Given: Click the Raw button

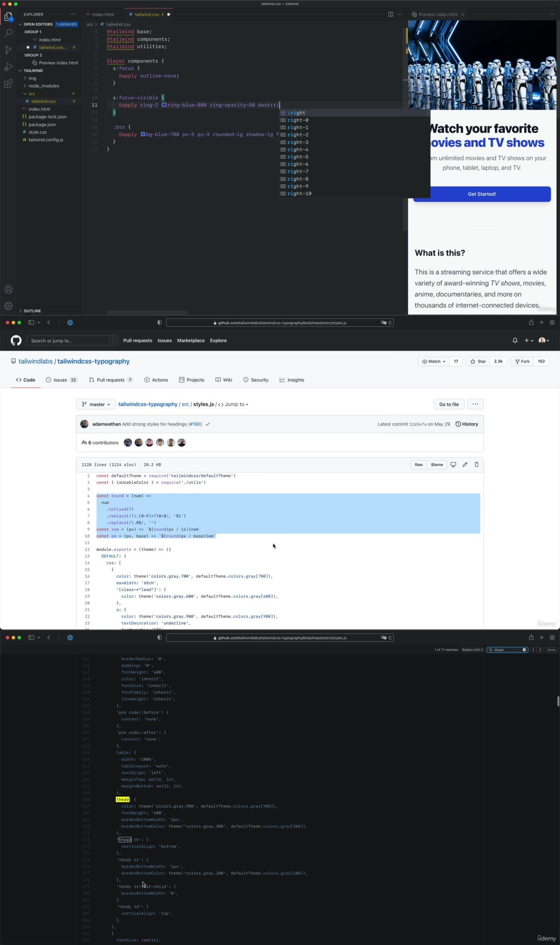Looking at the screenshot, I should [x=419, y=465].
